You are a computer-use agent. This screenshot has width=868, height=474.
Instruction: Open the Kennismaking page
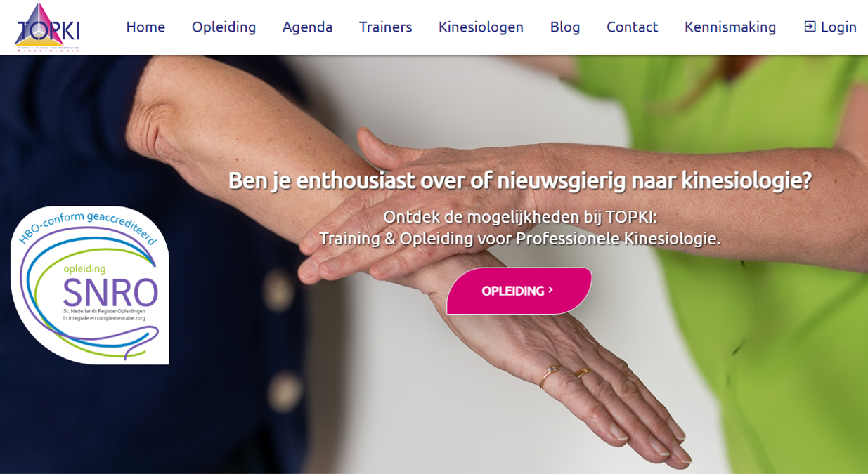730,27
